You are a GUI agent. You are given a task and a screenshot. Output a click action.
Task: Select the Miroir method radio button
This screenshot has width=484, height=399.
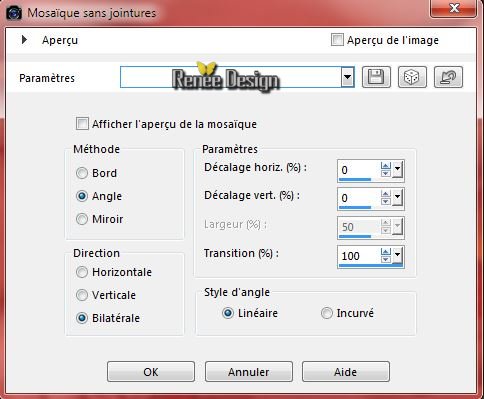(x=82, y=219)
